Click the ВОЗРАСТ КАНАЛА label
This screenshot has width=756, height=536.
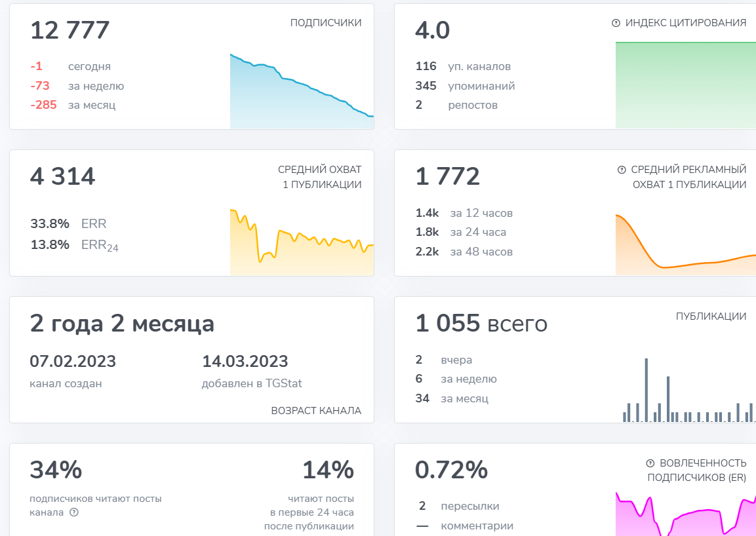coord(316,411)
